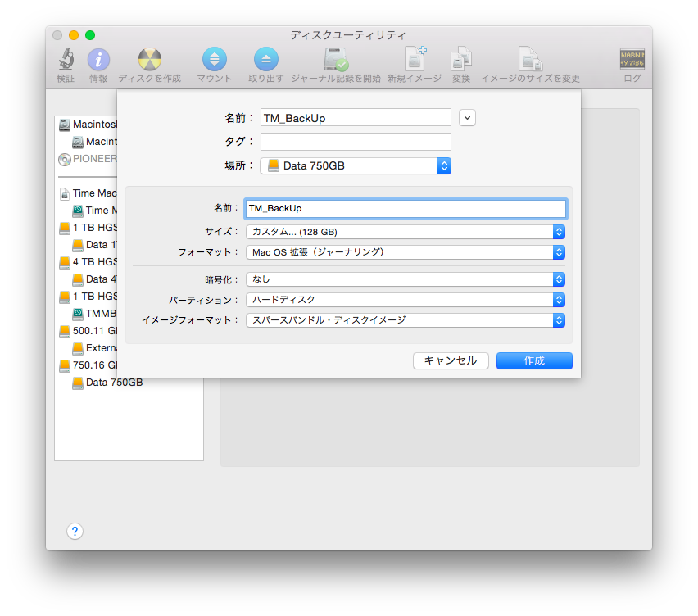Viewport: 698px width, 616px height.
Task: Select the indented Time M volume in sidebar
Action: [94, 210]
